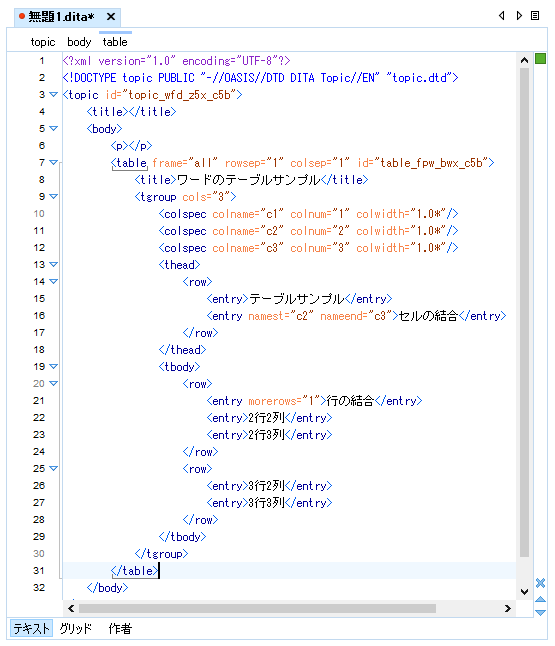Click entry text セルの結合
The image size is (555, 646).
tap(429, 316)
